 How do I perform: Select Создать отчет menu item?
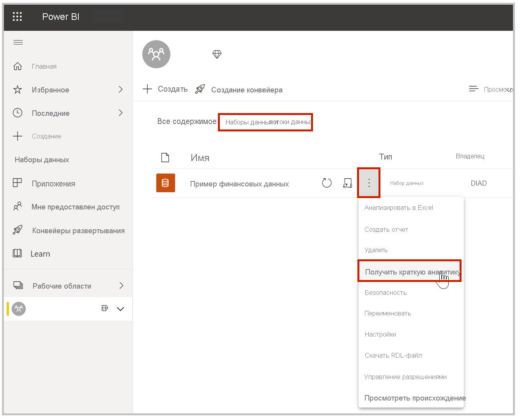tap(386, 229)
